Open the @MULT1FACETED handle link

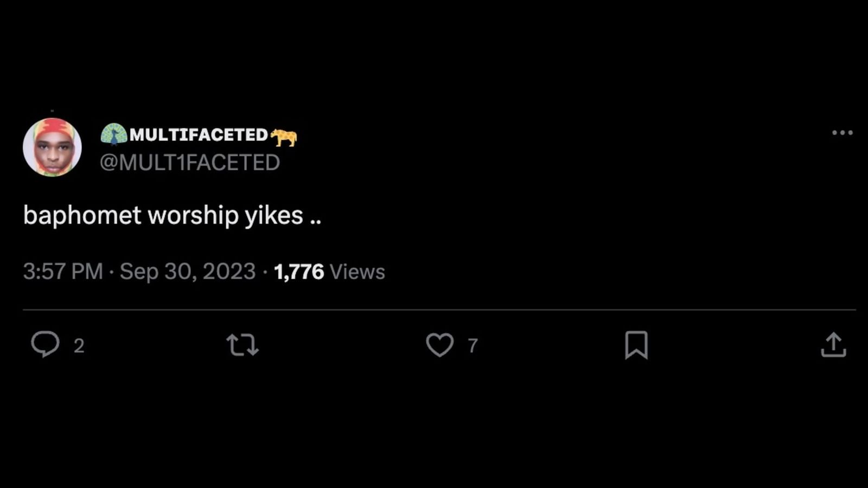[190, 163]
